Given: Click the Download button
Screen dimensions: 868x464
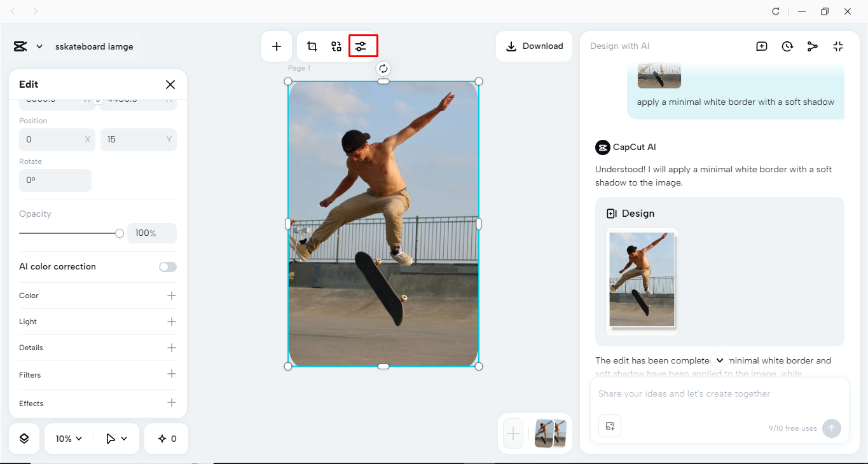Looking at the screenshot, I should [534, 46].
